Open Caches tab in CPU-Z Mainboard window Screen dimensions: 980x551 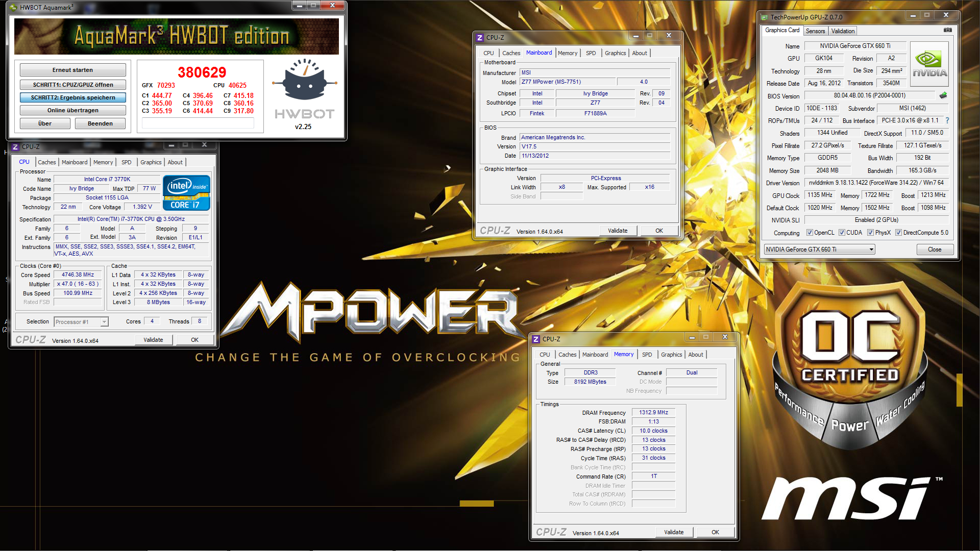point(511,53)
